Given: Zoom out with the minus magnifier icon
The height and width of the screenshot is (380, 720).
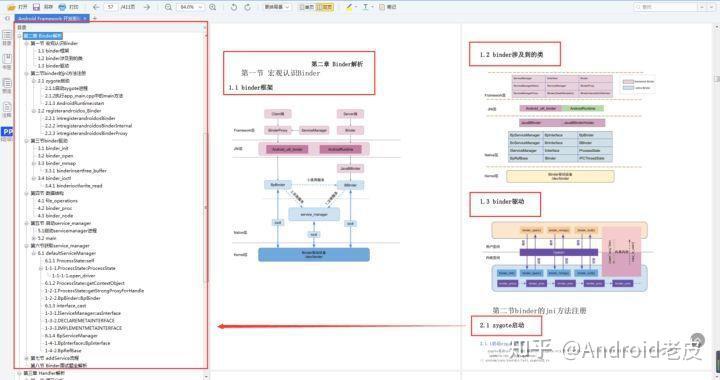Looking at the screenshot, I should (x=169, y=7).
